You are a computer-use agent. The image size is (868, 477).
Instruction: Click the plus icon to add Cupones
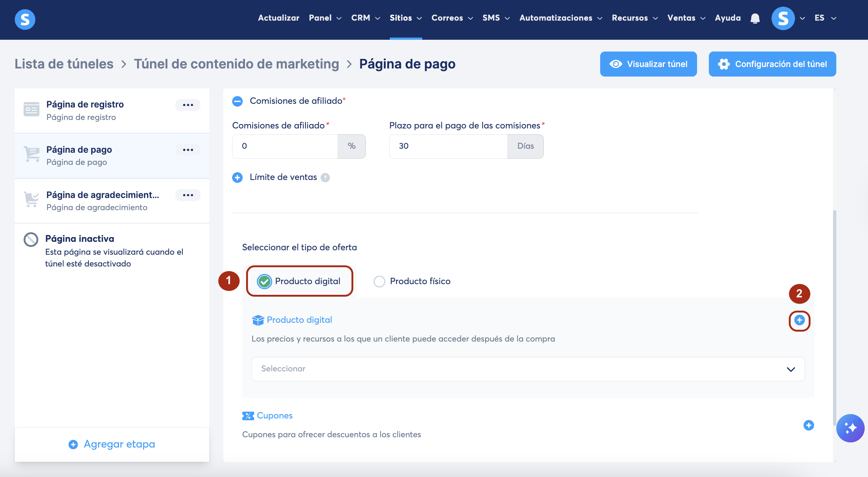point(808,425)
